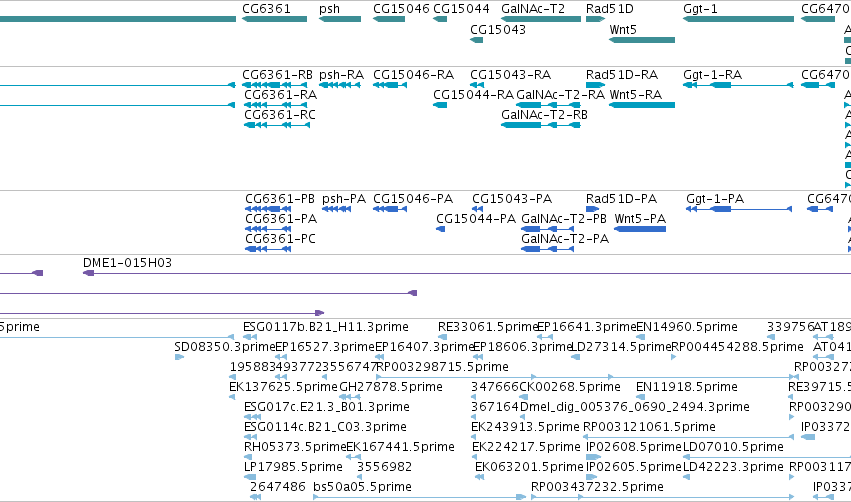Open the GalNAc-T2 gene feature
851x502 pixels.
coord(541,19)
